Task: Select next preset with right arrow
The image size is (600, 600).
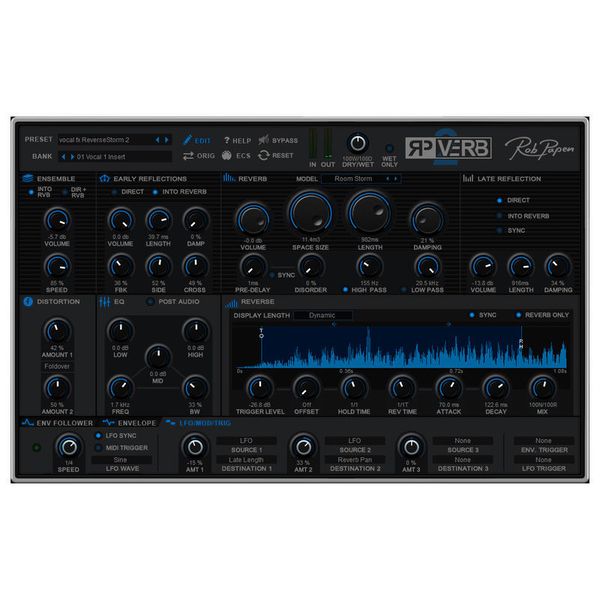Action: pos(166,140)
